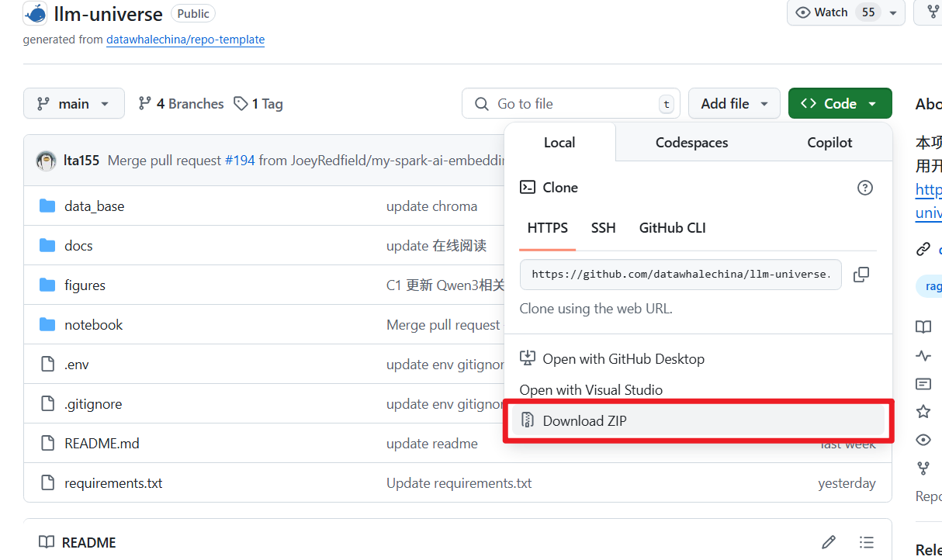Click the figures folder icon
This screenshot has height=560, width=942.
coord(47,285)
